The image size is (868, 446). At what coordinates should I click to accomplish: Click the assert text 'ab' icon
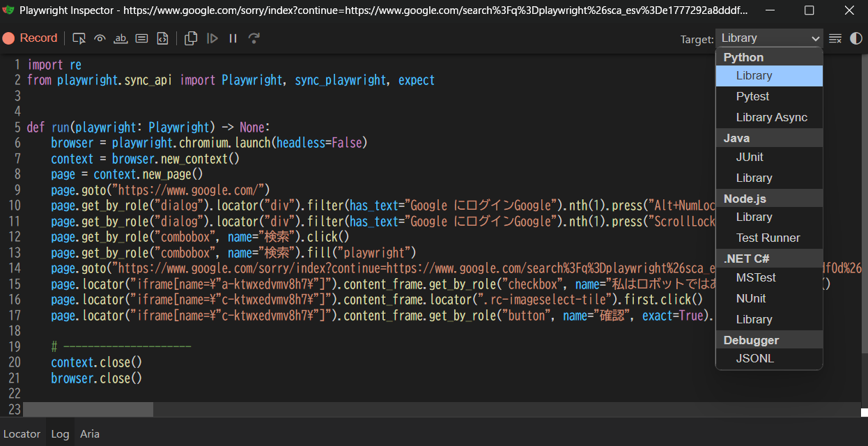click(121, 38)
